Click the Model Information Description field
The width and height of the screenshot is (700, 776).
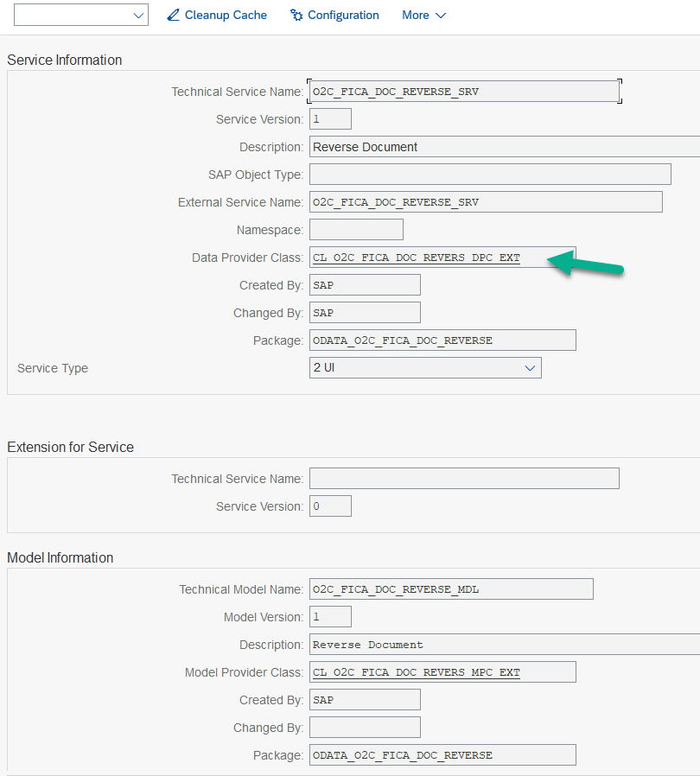(505, 645)
